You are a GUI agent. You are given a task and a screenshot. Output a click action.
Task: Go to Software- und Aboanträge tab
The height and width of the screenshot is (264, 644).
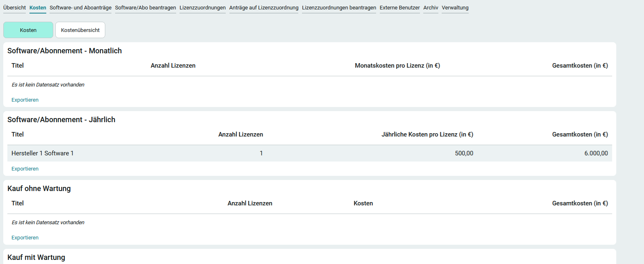80,8
